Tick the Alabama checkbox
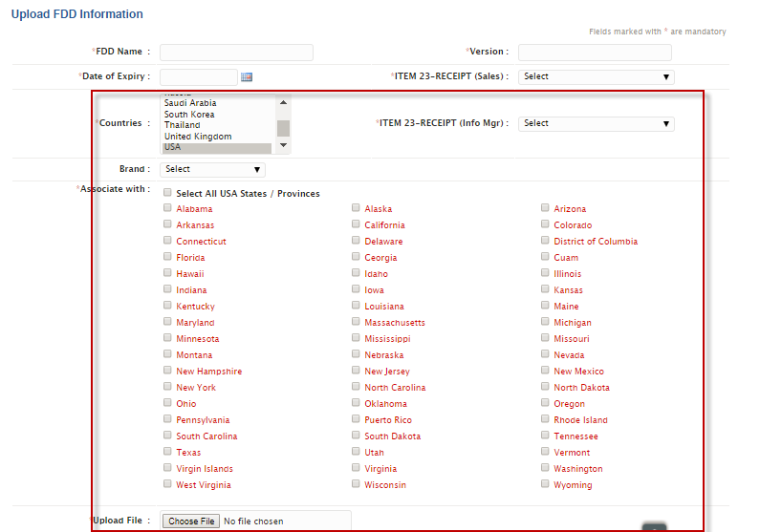760x532 pixels. pos(167,208)
